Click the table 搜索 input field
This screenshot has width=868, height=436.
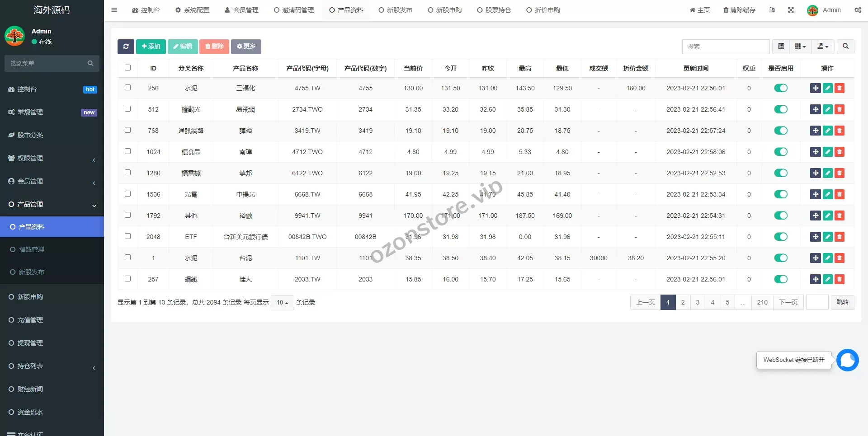[x=725, y=47]
